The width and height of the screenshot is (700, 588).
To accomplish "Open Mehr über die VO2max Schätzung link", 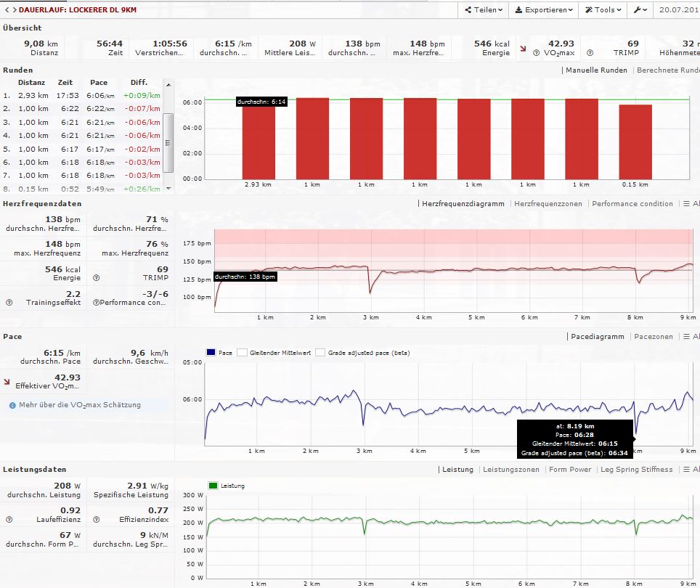I will [x=80, y=405].
